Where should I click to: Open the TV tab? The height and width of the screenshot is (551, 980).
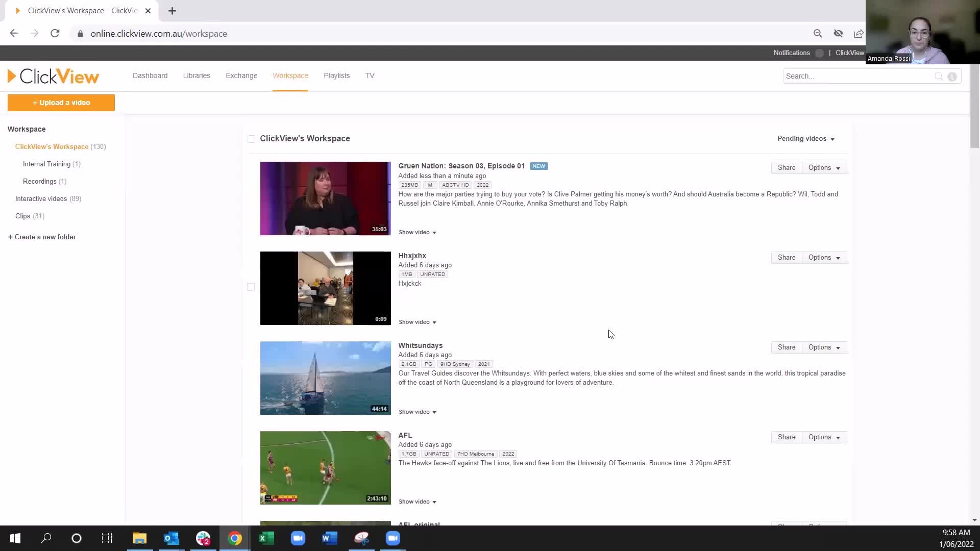[370, 76]
